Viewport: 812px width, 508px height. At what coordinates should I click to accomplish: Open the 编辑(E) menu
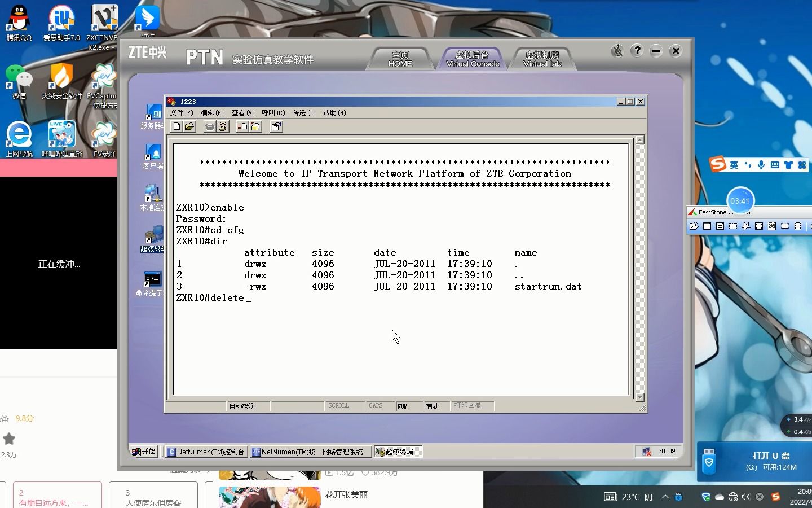(211, 113)
